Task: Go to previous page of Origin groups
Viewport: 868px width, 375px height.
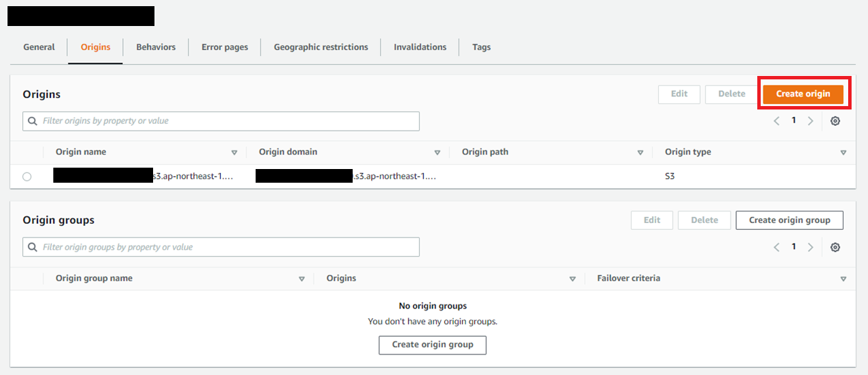Action: pyautogui.click(x=776, y=248)
